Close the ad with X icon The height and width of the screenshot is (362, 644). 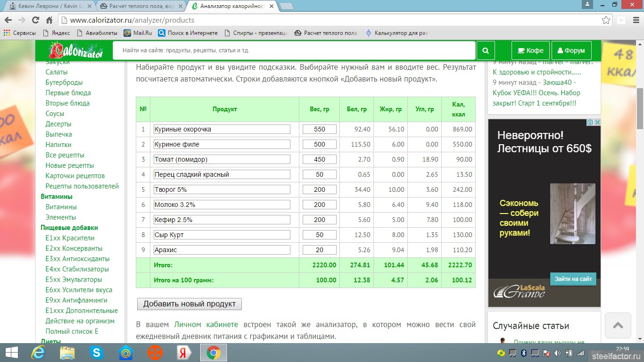pyautogui.click(x=597, y=122)
